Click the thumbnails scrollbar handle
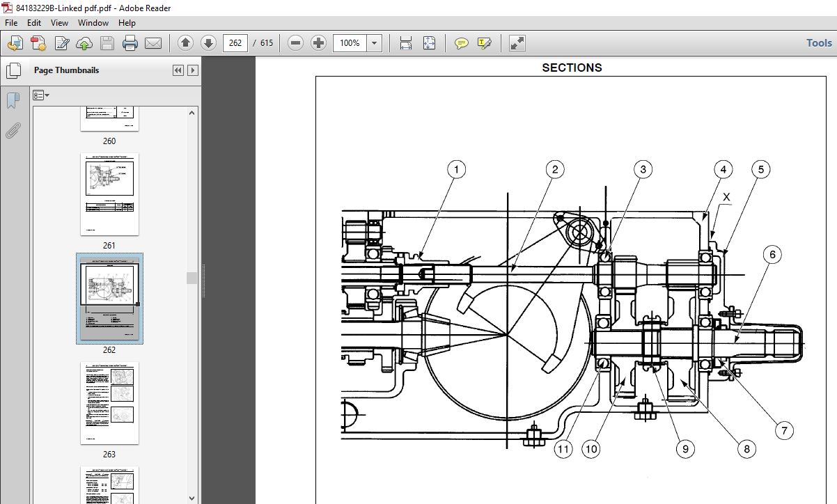Screen dimensions: 837x504 tap(192, 278)
